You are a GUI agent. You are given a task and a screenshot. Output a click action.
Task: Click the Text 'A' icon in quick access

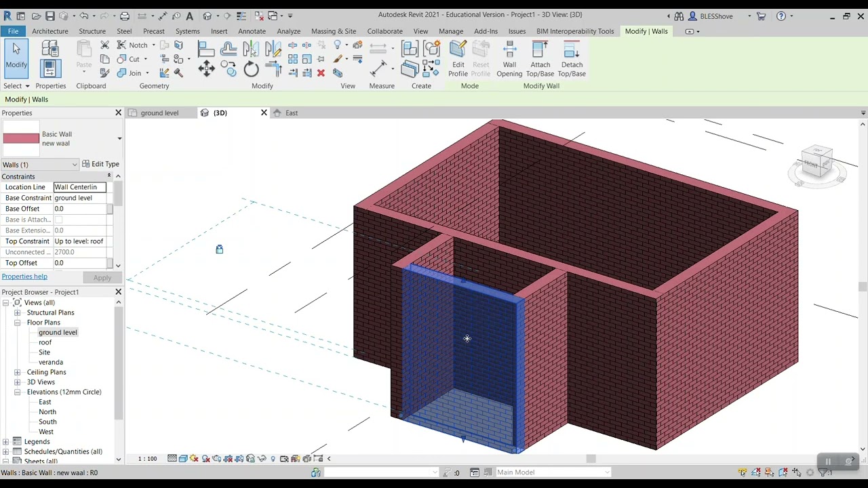point(189,16)
